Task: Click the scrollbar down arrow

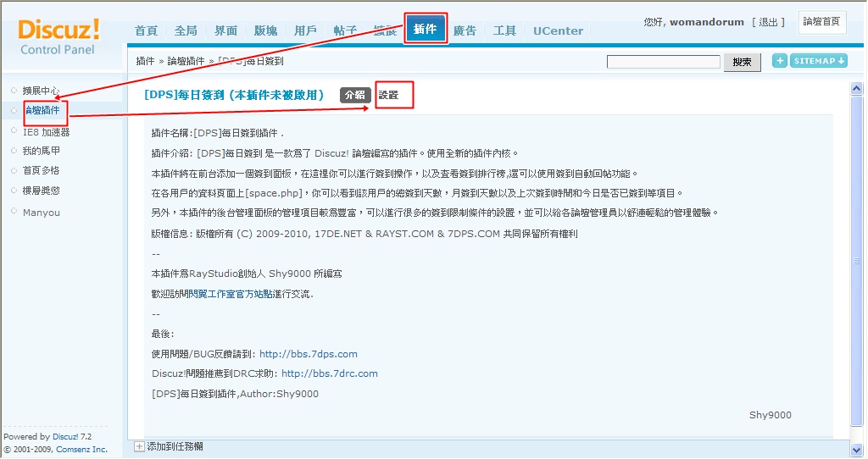Action: point(856,451)
